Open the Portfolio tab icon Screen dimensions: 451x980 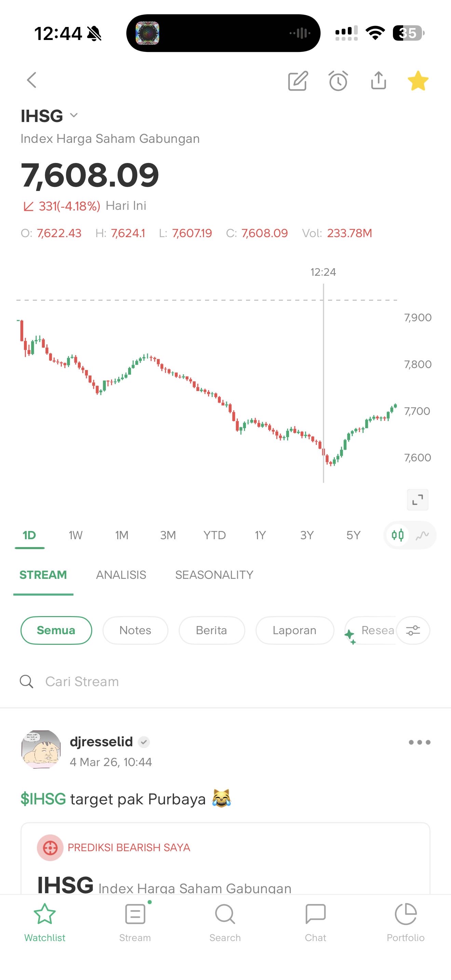point(406,921)
